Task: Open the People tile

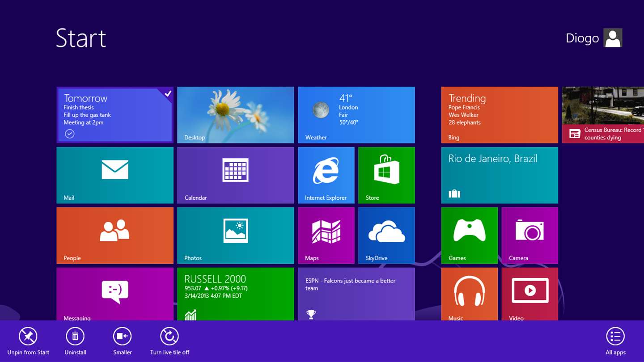Action: [115, 236]
